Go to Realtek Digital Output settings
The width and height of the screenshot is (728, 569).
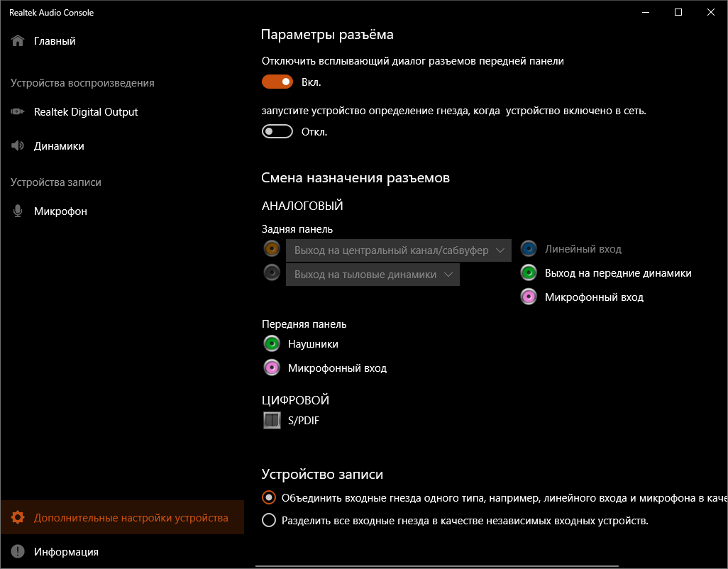[86, 112]
